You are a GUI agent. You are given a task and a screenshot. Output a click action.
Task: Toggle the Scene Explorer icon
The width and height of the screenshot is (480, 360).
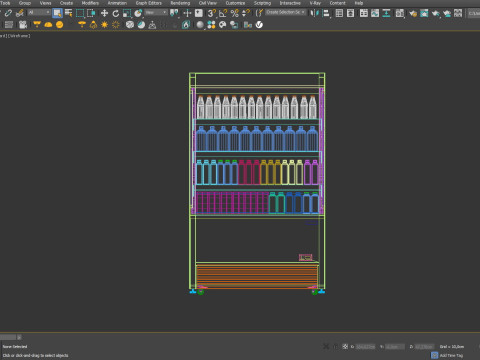coord(339,13)
